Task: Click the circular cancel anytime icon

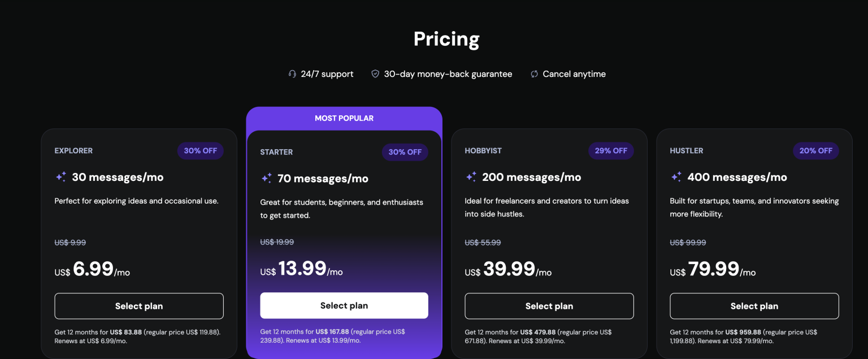Action: coord(533,73)
